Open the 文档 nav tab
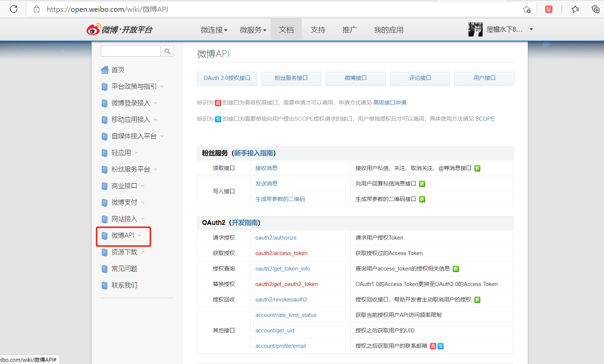This screenshot has width=604, height=364. [x=286, y=29]
